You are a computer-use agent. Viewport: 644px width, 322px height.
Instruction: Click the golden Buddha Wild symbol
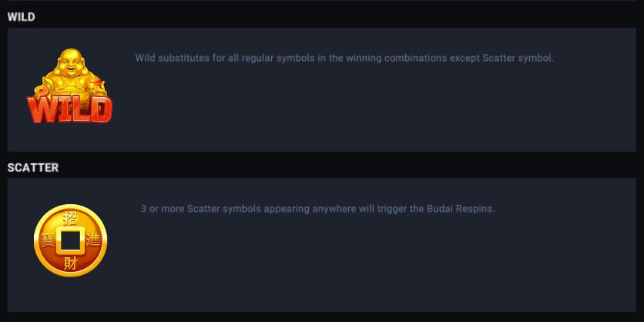(70, 86)
